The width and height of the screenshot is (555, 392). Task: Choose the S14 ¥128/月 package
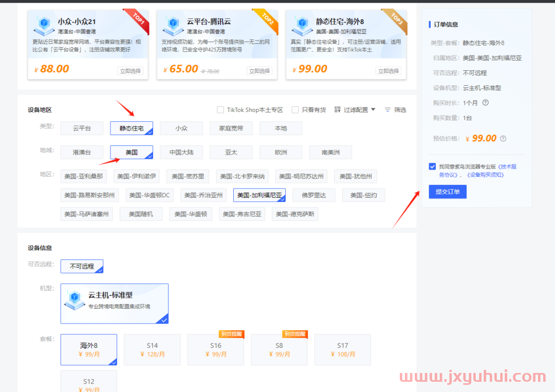152,349
